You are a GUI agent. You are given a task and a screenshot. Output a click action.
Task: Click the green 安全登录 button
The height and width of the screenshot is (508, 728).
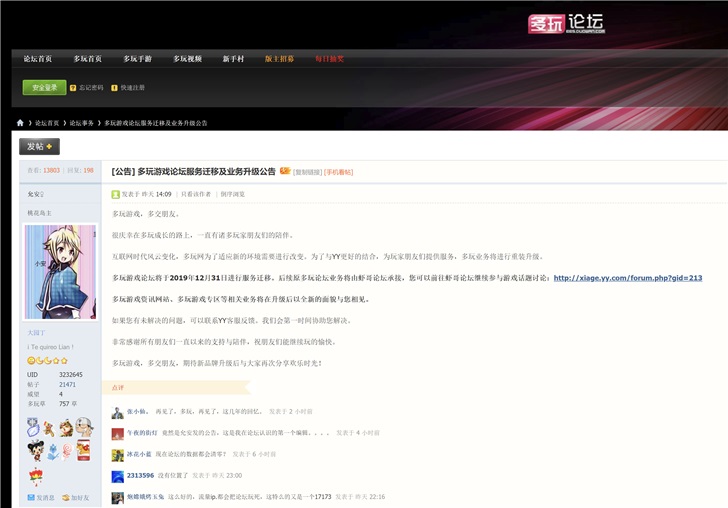[x=44, y=87]
